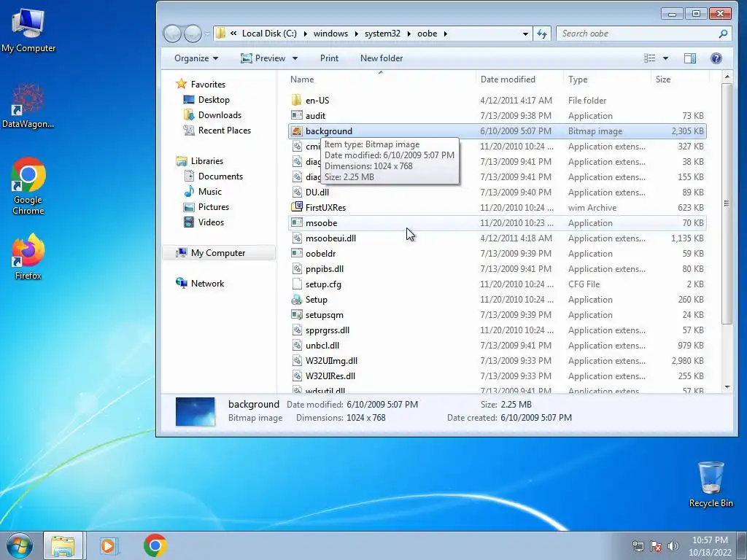Open the Organize dropdown menu
Viewport: 747px width, 560px height.
[196, 58]
